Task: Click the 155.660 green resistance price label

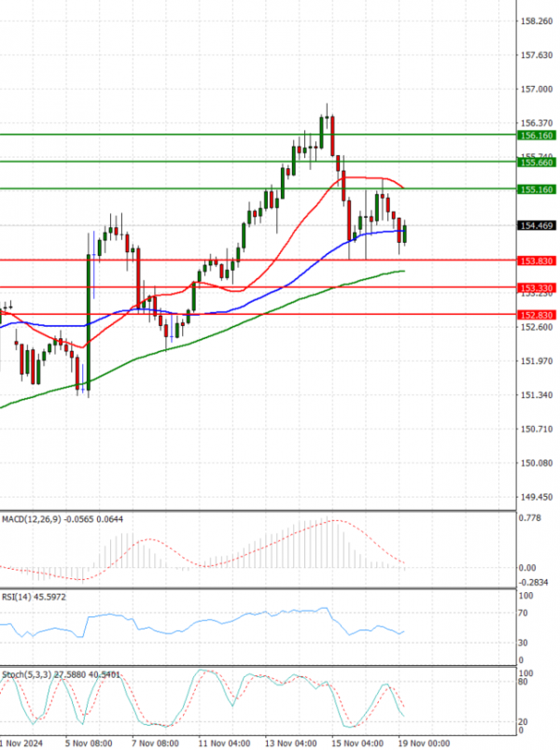Action: (537, 163)
